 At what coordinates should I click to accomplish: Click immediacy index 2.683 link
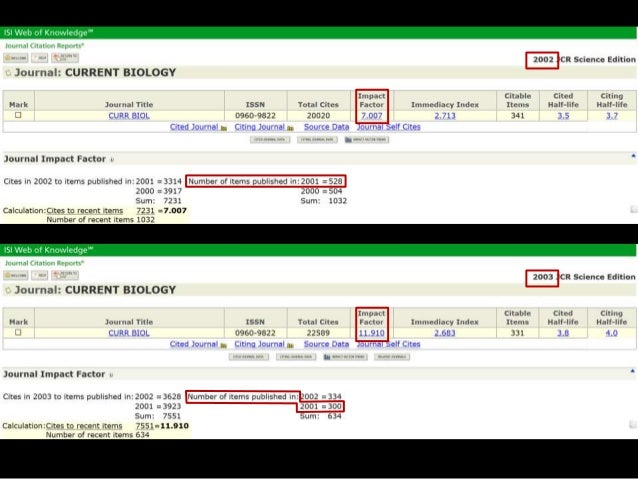tap(445, 333)
